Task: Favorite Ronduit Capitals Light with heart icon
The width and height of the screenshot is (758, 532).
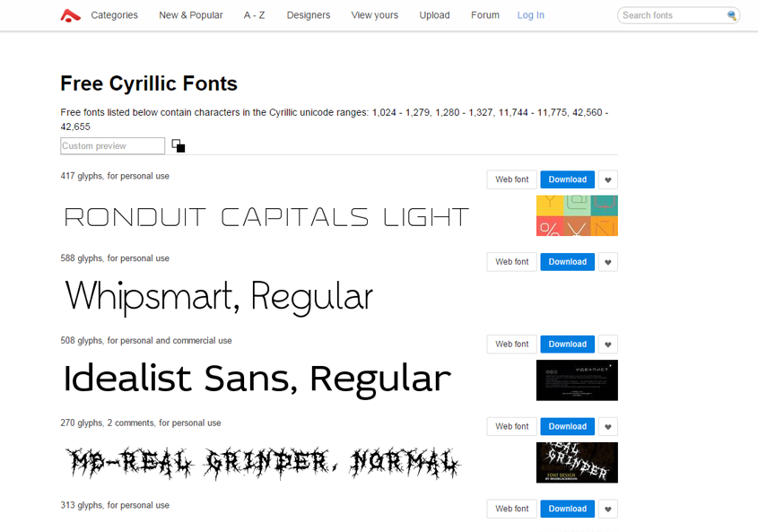Action: pyautogui.click(x=607, y=179)
